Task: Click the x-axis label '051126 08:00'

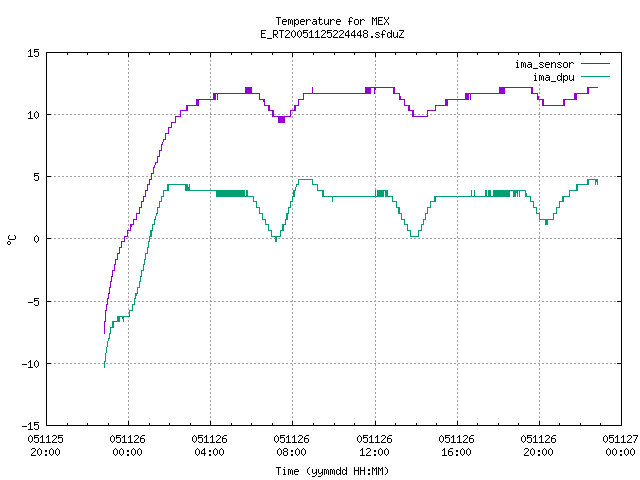Action: [x=291, y=445]
